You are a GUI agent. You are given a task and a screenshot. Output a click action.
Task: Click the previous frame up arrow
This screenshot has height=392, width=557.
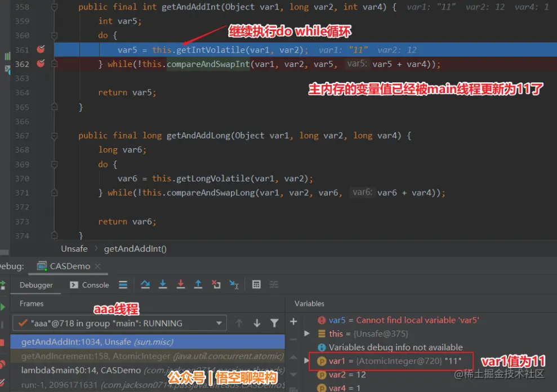(x=239, y=323)
